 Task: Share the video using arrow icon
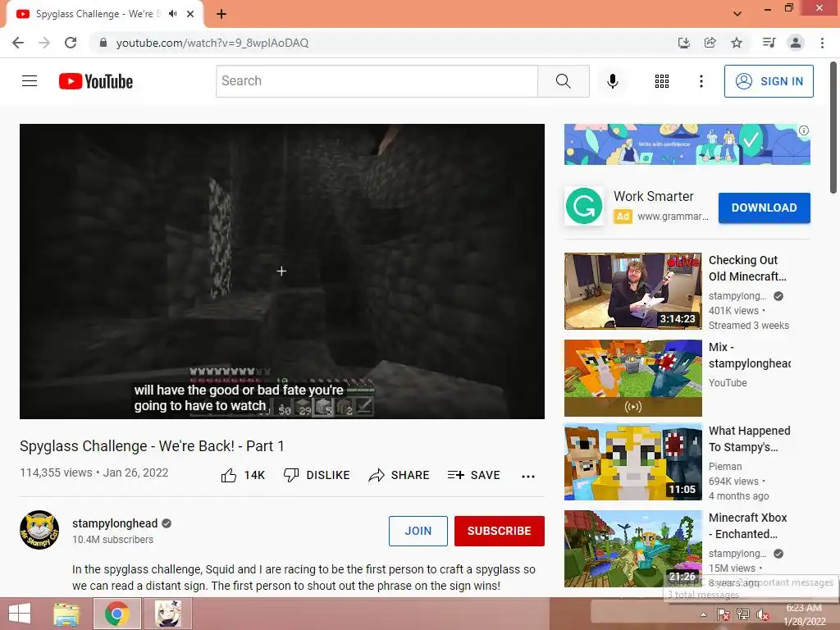click(x=376, y=475)
